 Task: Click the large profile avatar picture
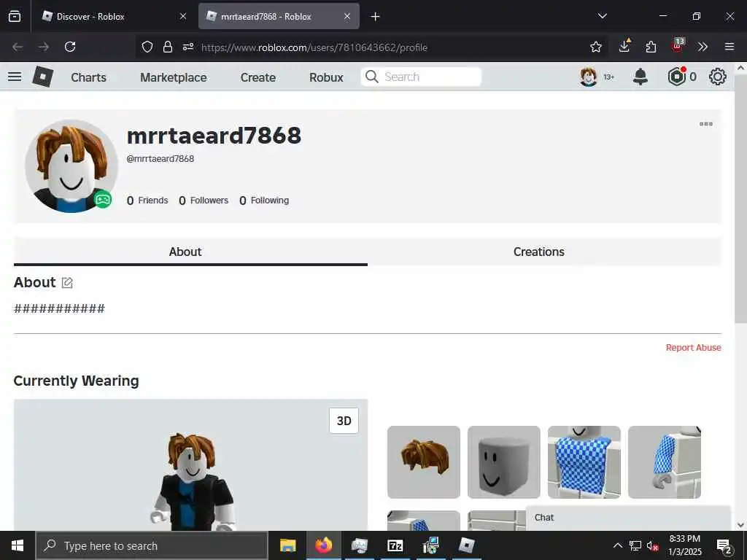pyautogui.click(x=71, y=166)
